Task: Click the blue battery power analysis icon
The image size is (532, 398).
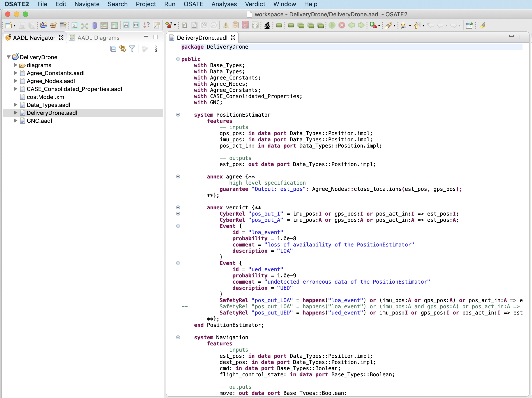Action: (x=95, y=25)
